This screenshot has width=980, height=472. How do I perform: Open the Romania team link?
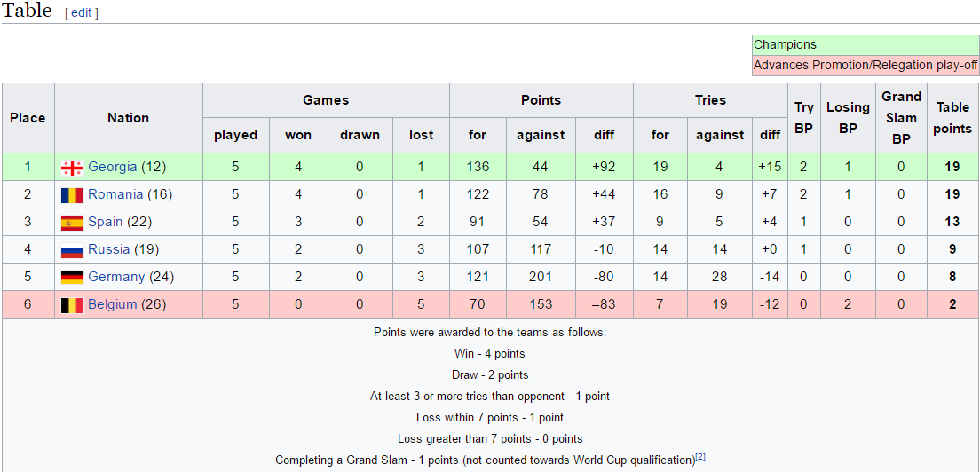tap(115, 194)
